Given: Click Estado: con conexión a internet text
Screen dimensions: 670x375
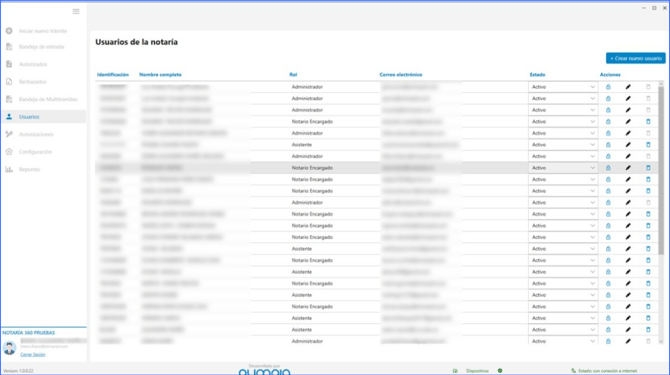Looking at the screenshot, I should pyautogui.click(x=608, y=371).
